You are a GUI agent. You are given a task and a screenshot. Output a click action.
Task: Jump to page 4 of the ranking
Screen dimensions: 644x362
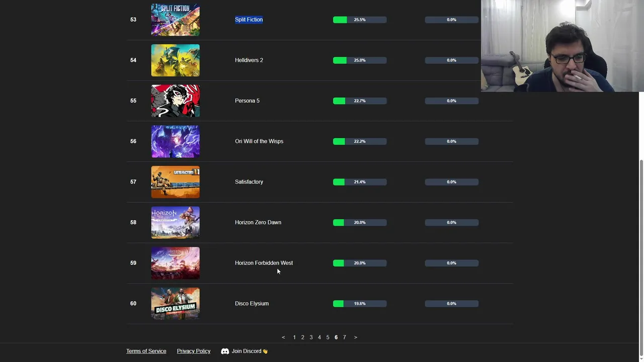coord(319,337)
